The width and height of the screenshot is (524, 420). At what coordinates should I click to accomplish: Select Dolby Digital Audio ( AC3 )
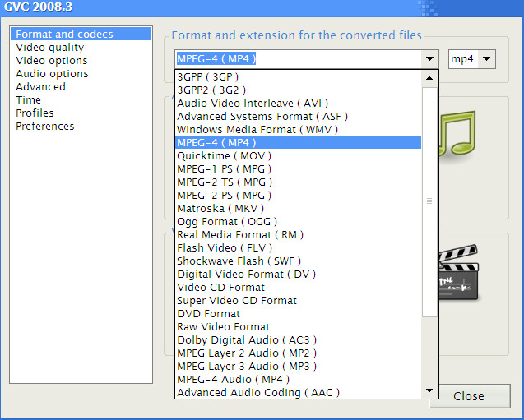point(298,340)
